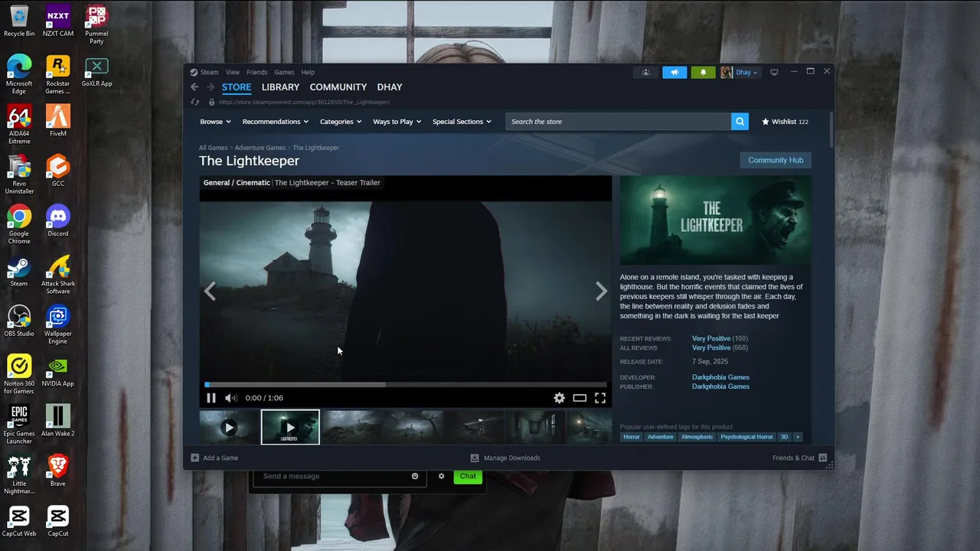Open video settings gear icon
This screenshot has height=551, width=980.
click(559, 398)
